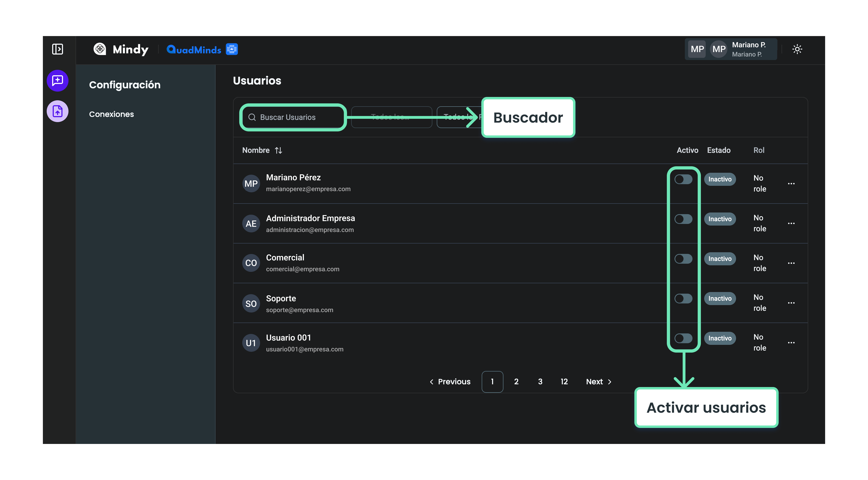Toggle Administrador Empresa active switch

point(683,219)
